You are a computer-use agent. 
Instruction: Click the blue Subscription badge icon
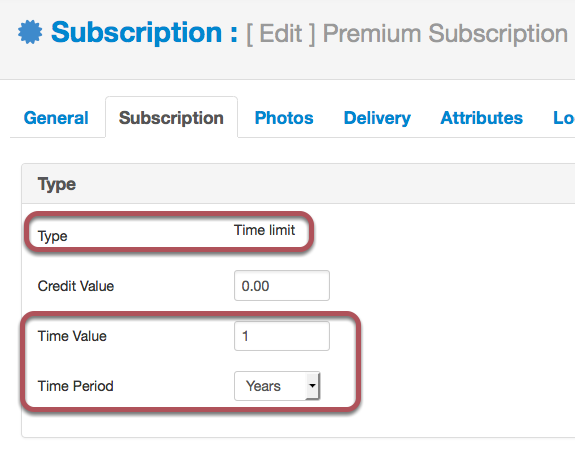[30, 32]
